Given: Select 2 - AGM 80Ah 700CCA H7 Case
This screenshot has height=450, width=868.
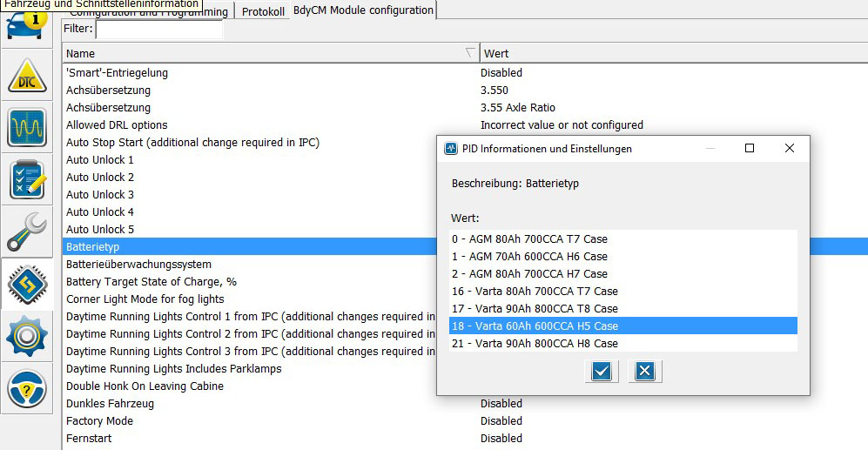Looking at the screenshot, I should [622, 273].
